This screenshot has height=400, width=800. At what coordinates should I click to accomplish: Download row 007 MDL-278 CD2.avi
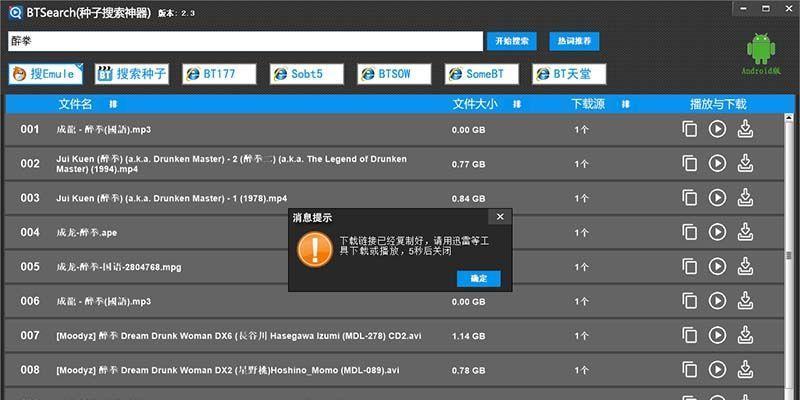pos(745,335)
